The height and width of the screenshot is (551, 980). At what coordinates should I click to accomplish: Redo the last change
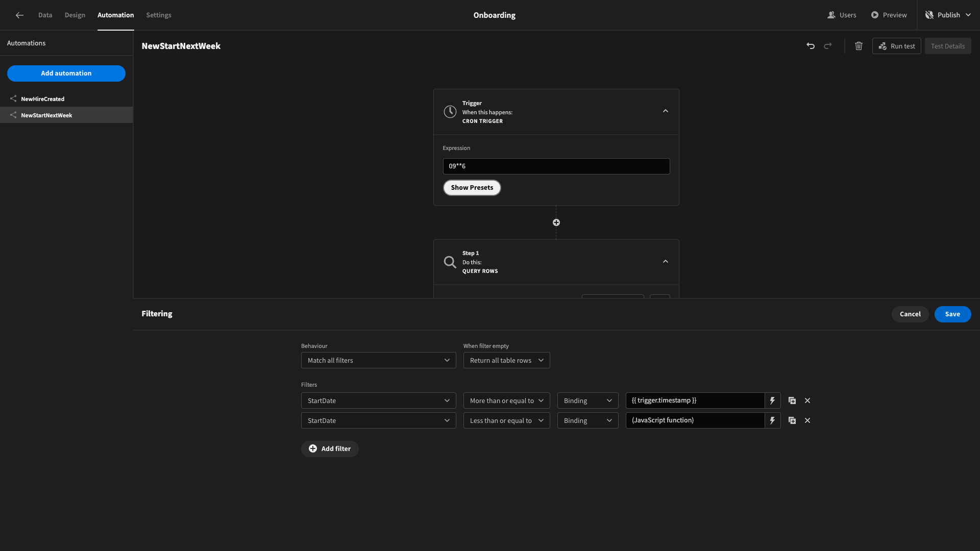tap(828, 46)
